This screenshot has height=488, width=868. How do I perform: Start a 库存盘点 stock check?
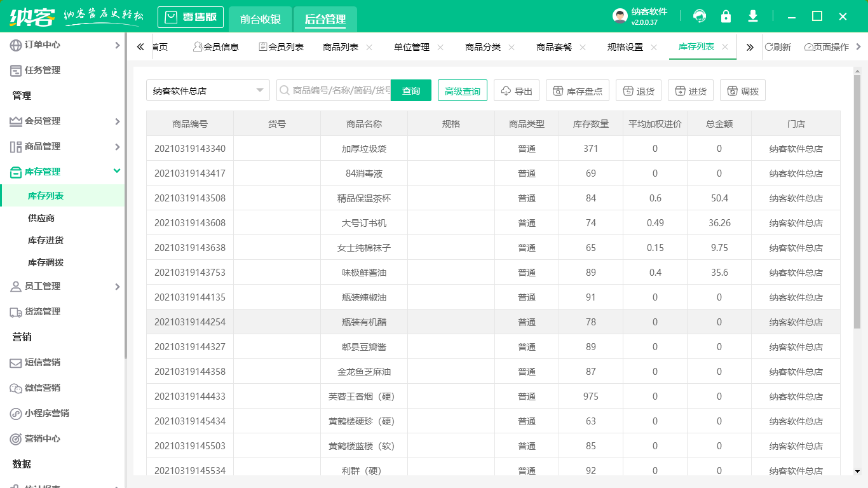[x=577, y=90]
